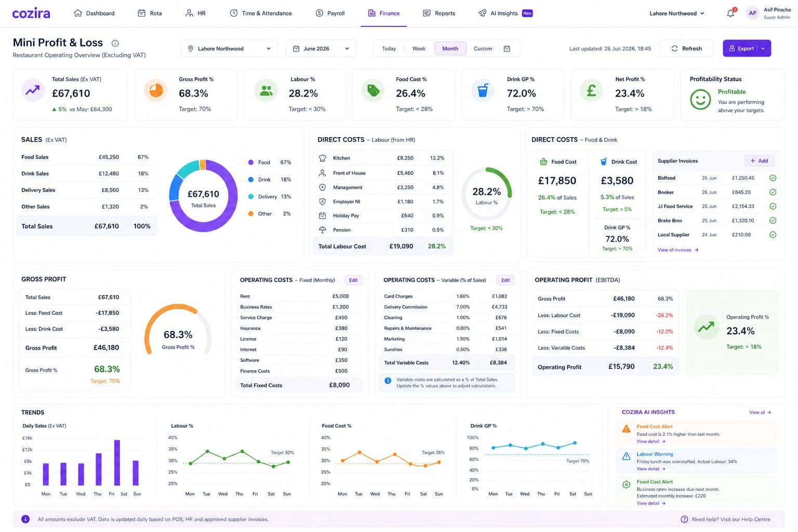Expand the Export options arrow
Viewport: 798px width, 532px height.
pyautogui.click(x=763, y=48)
